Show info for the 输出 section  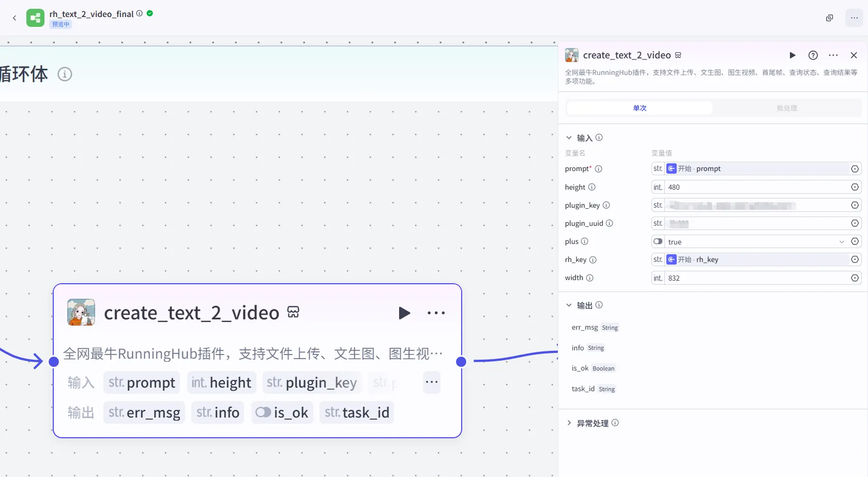coord(599,305)
